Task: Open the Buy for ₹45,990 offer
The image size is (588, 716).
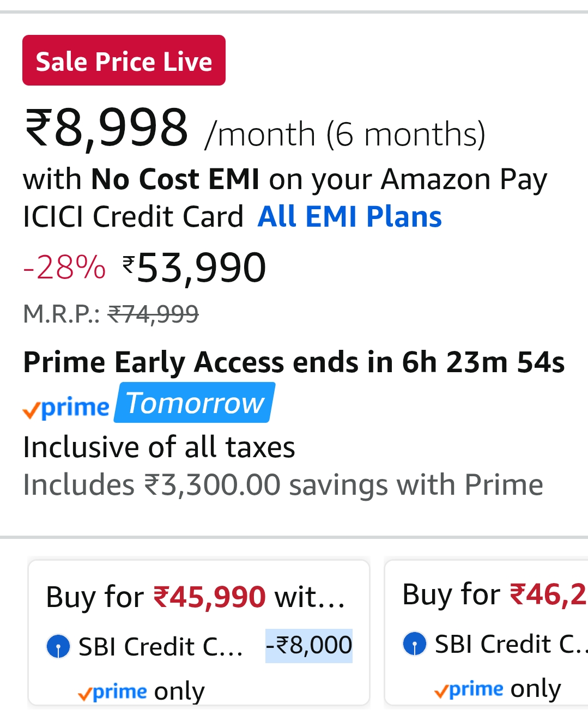Action: coord(196,597)
